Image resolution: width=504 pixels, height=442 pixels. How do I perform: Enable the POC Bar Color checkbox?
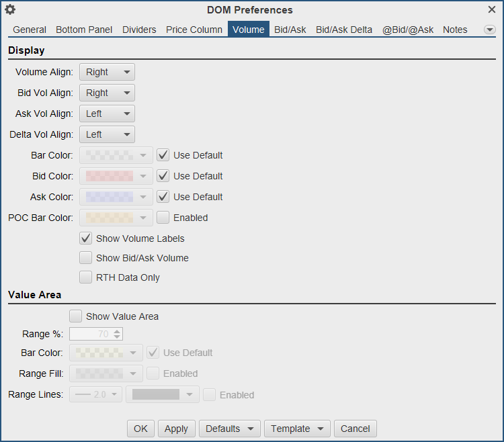click(163, 218)
